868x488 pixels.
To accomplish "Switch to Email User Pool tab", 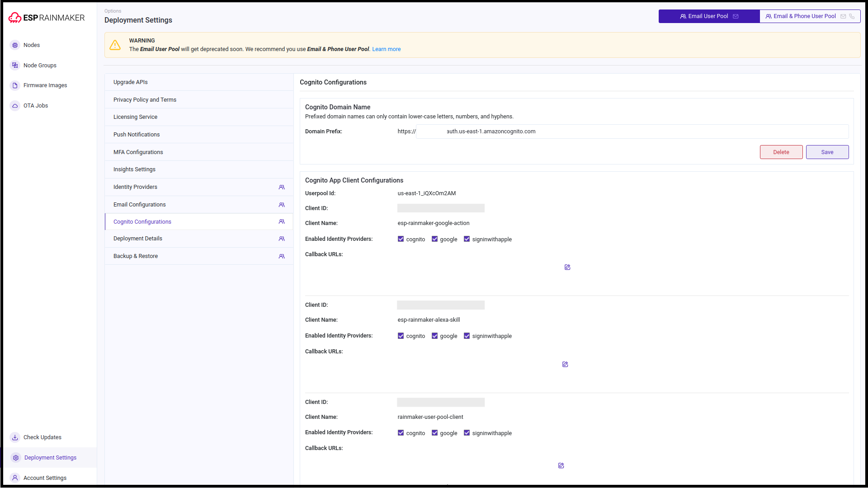I will (708, 16).
